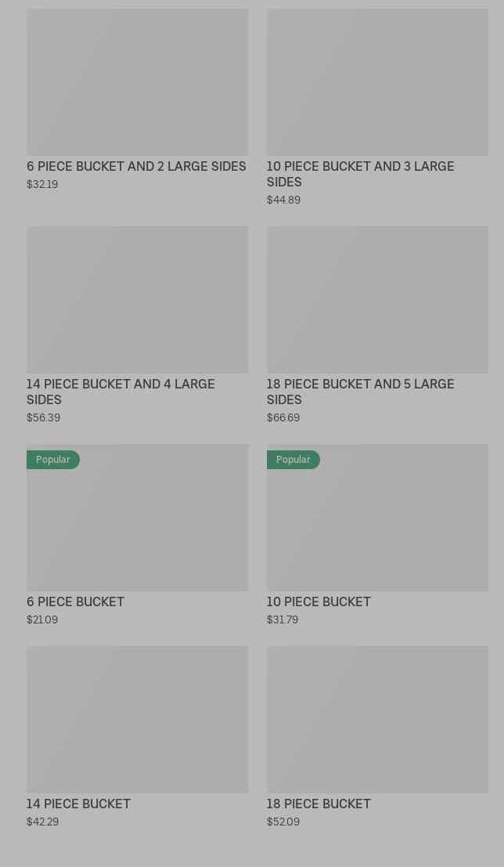Open the 18 Piece Bucket product image
504x867 pixels.
coord(377,719)
